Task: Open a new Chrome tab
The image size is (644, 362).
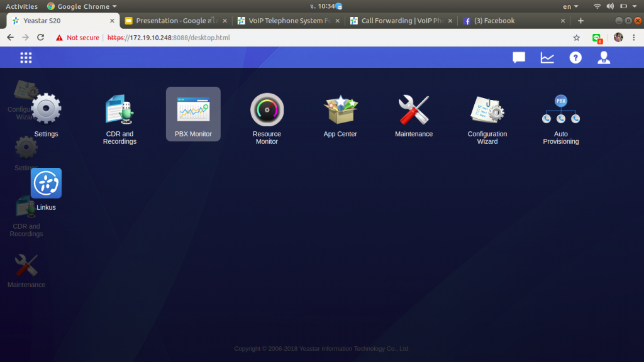Action: click(x=580, y=21)
